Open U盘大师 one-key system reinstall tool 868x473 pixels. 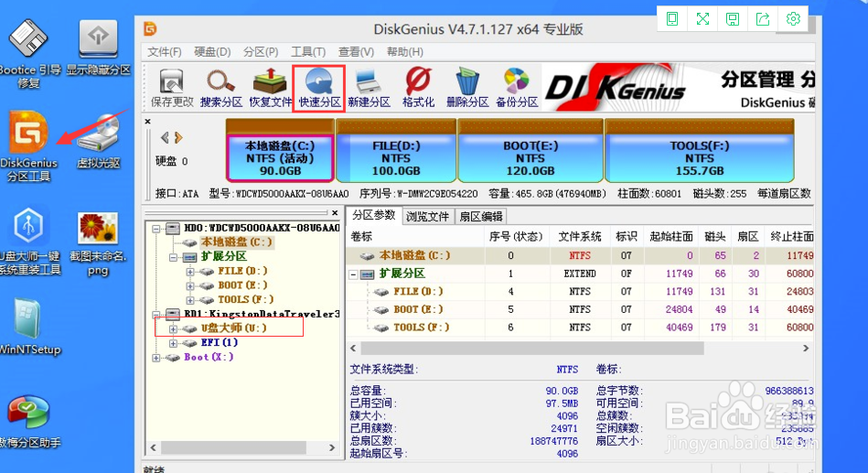pos(30,241)
